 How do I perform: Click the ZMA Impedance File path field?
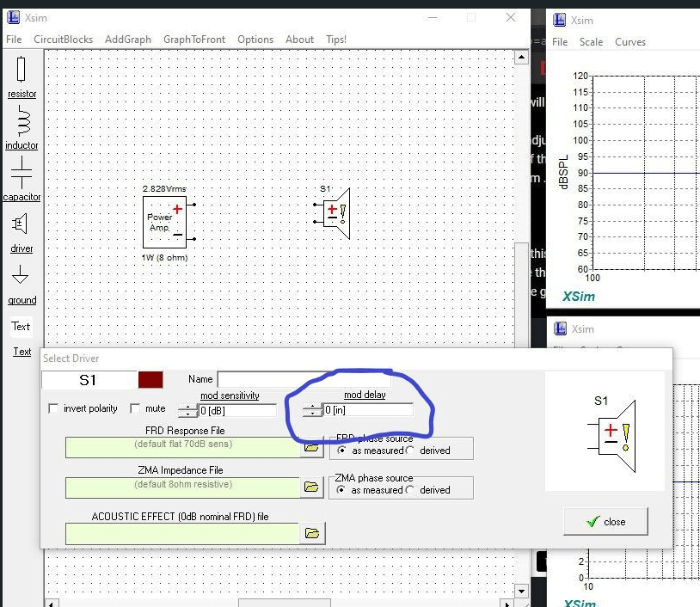[182, 487]
